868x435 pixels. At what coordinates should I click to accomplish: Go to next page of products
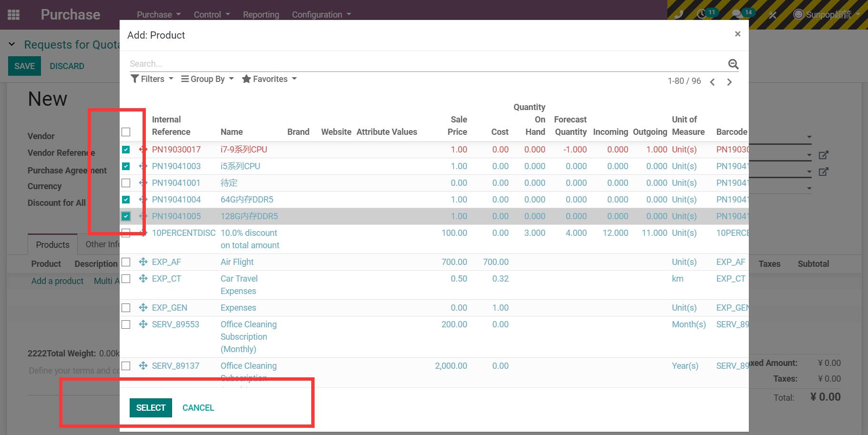[x=729, y=82]
